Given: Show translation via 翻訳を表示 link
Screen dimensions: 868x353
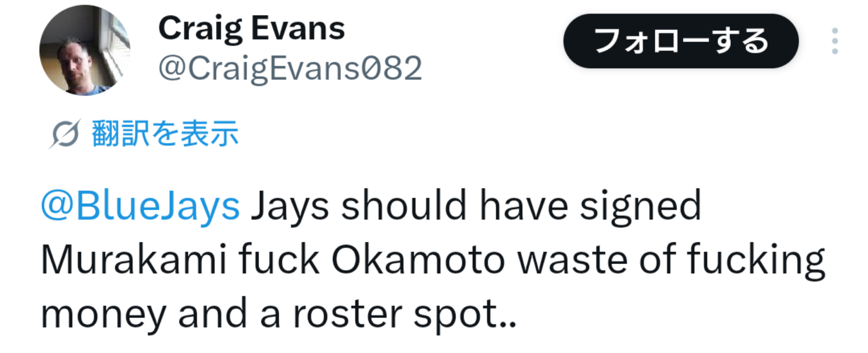Looking at the screenshot, I should [165, 134].
